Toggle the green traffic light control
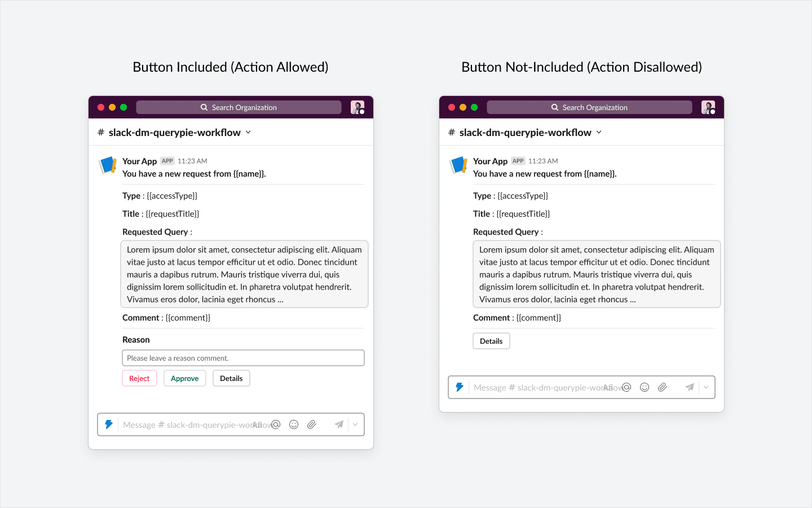The width and height of the screenshot is (812, 508). pyautogui.click(x=123, y=106)
